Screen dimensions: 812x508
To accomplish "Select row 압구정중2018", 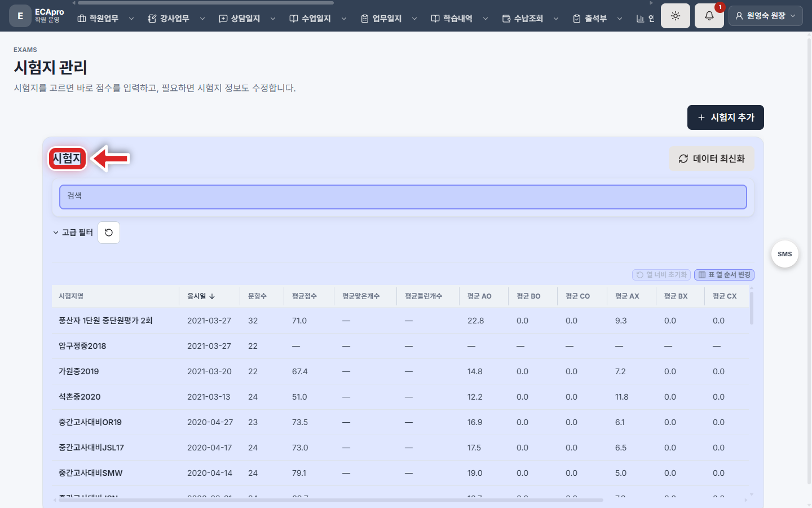I will pyautogui.click(x=400, y=346).
